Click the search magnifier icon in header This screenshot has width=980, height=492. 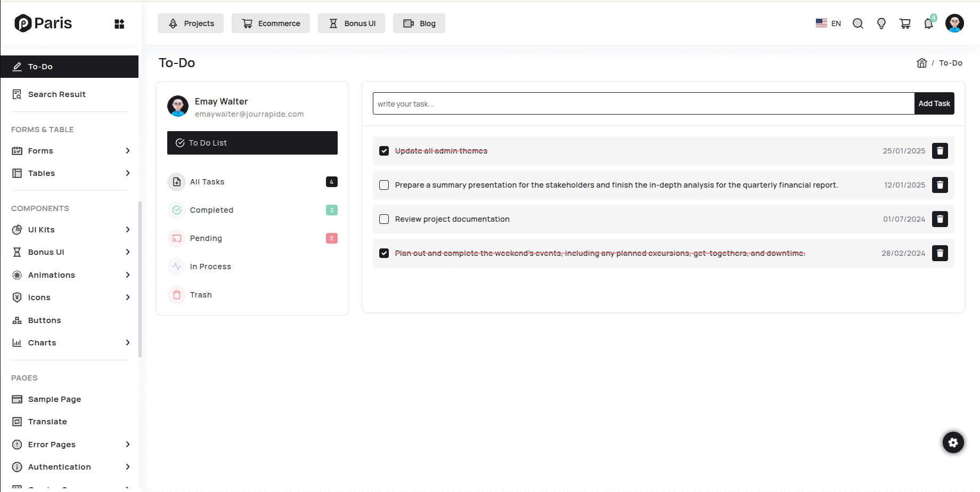point(857,23)
